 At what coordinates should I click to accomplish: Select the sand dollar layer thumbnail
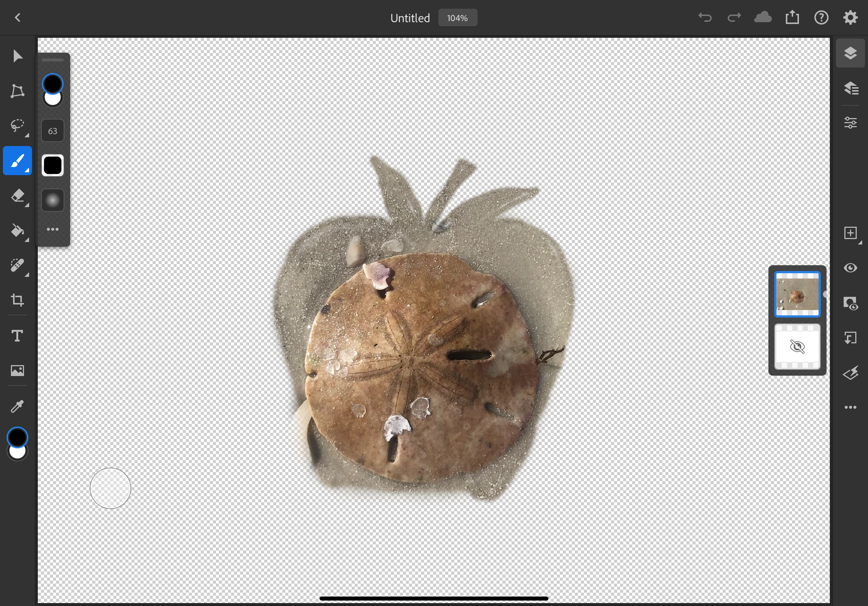[797, 294]
